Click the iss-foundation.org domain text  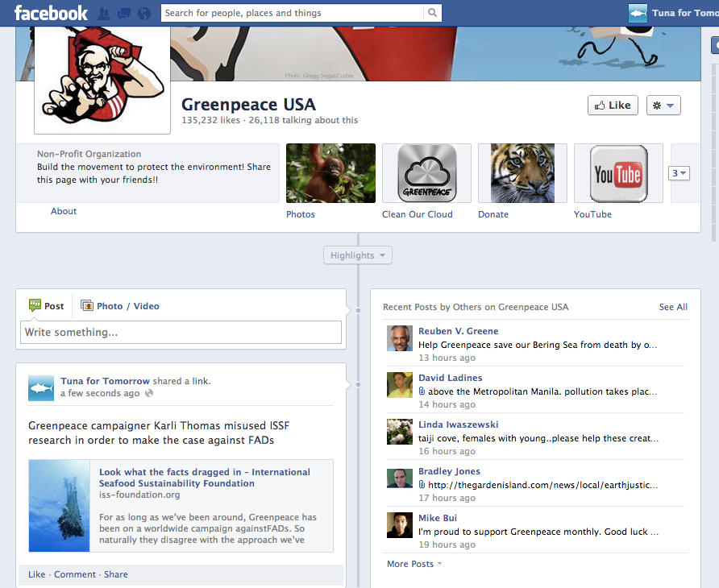[x=139, y=495]
